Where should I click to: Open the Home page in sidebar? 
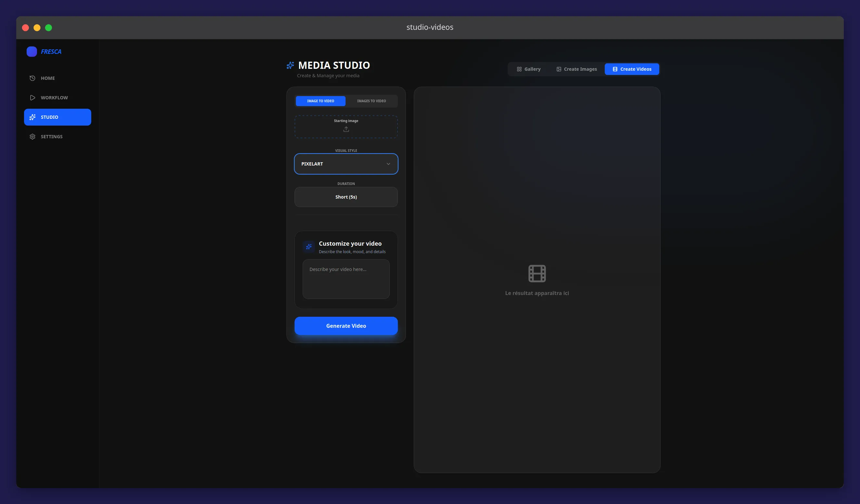(57, 78)
